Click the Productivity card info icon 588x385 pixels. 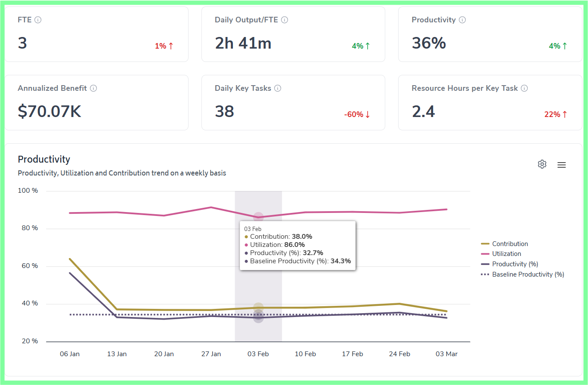tap(462, 20)
